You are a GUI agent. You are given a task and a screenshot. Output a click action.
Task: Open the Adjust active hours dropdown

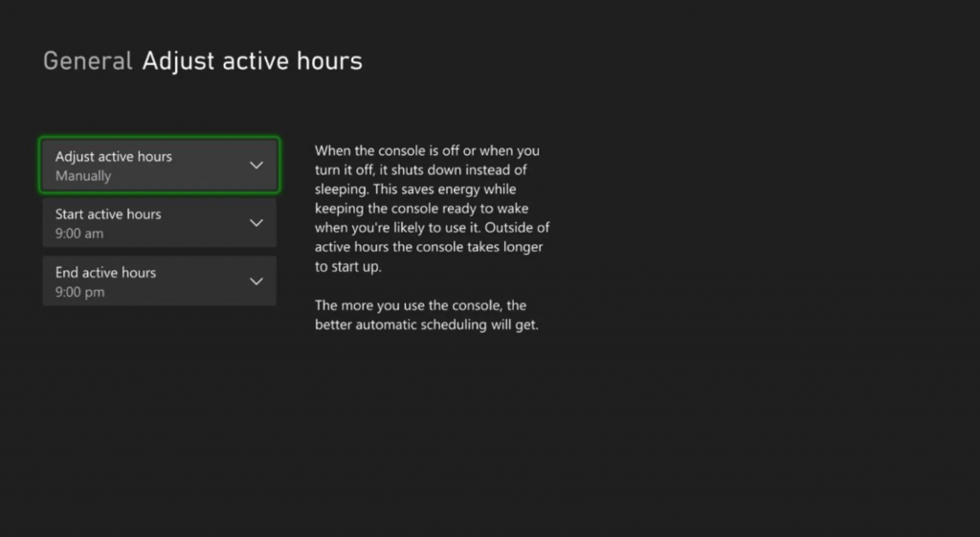tap(159, 166)
